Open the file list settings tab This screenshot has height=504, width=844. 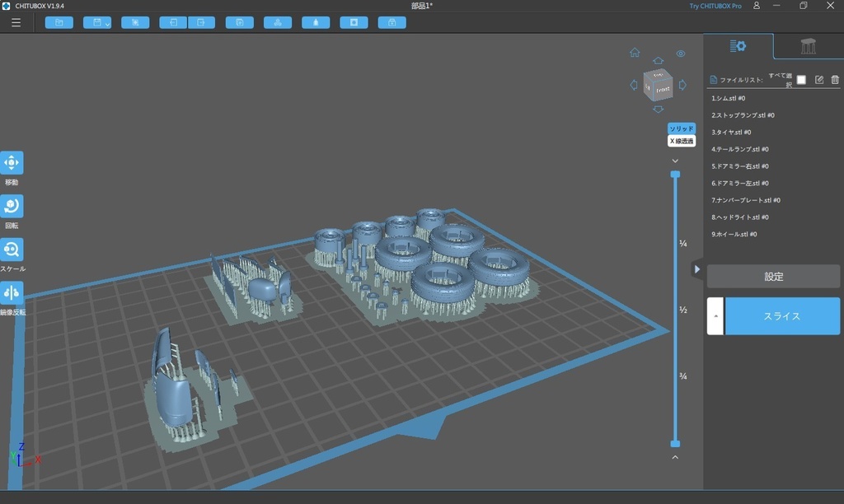738,46
